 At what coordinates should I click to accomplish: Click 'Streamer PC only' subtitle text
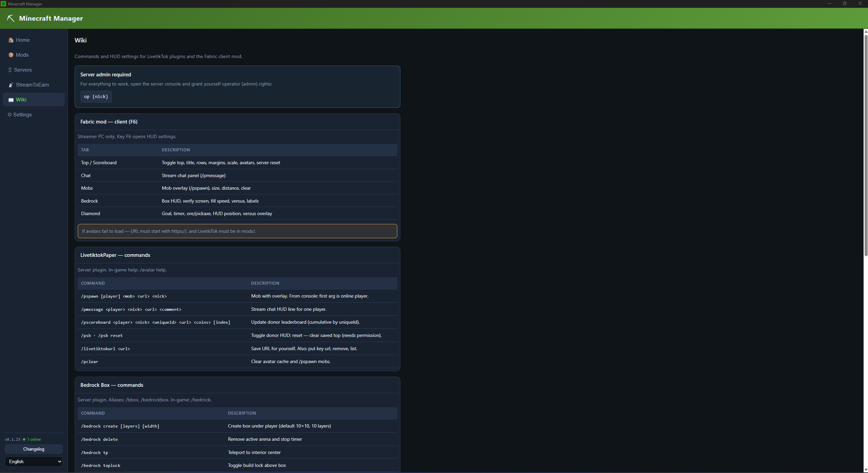pos(127,137)
